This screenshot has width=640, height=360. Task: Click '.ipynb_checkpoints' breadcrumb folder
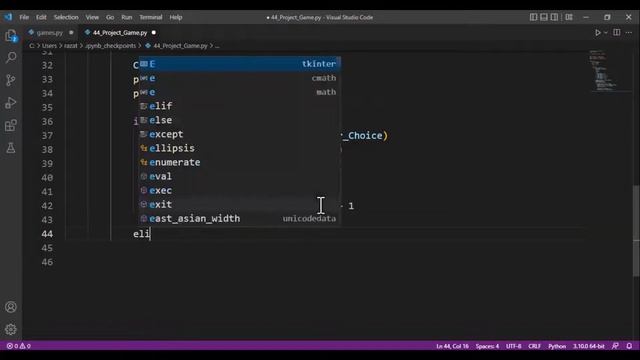click(x=110, y=46)
